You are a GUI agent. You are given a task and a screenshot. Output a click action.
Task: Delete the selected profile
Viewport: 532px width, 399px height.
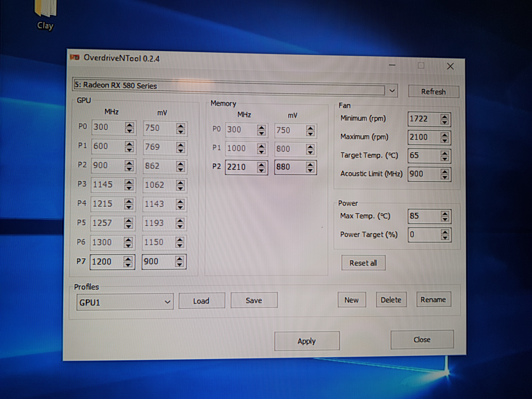point(391,300)
